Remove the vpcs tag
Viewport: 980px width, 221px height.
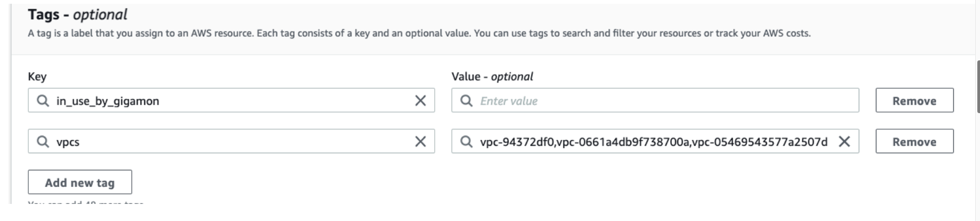(x=914, y=141)
